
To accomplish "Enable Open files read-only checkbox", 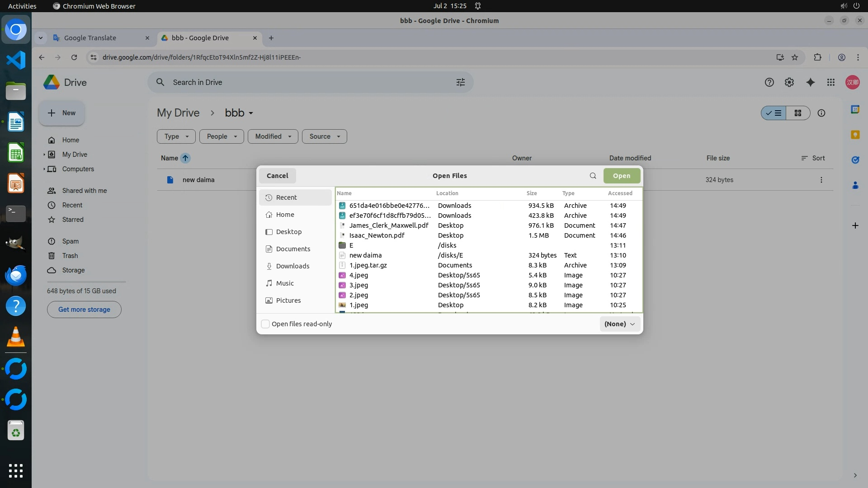I will pyautogui.click(x=266, y=324).
